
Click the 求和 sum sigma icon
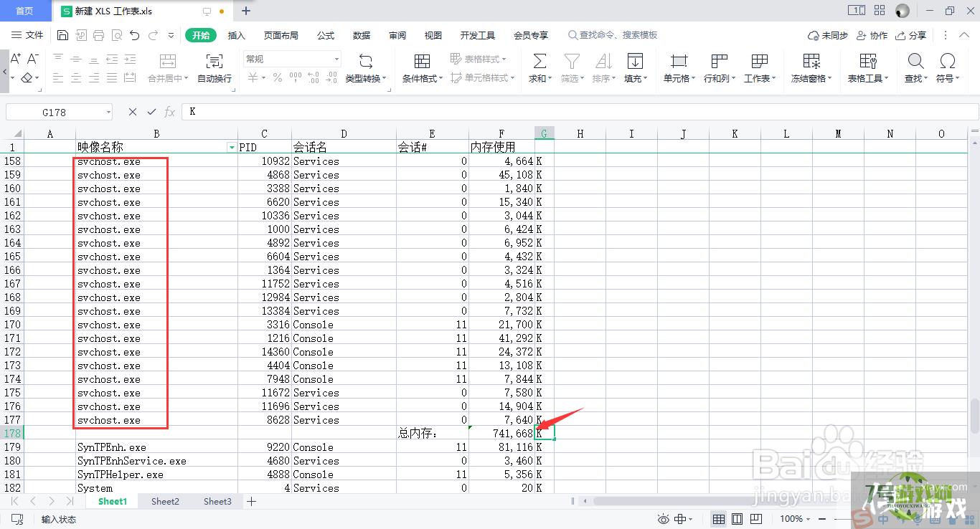click(x=540, y=61)
